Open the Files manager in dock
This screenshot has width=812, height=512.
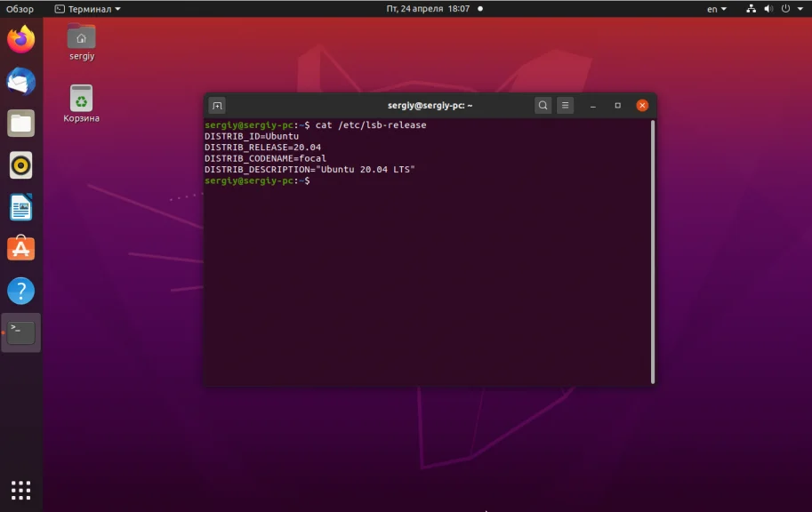21,124
